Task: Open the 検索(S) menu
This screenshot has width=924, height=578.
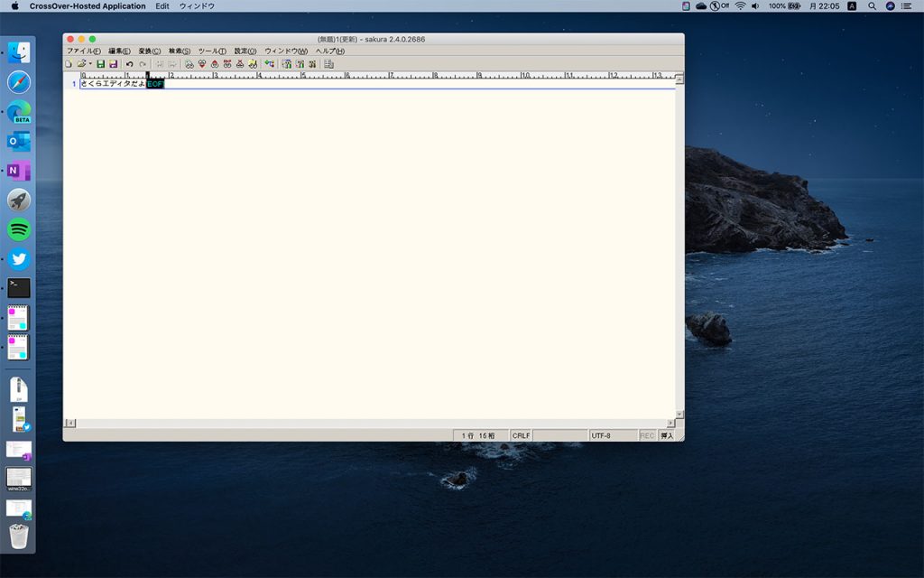Action: click(x=180, y=51)
